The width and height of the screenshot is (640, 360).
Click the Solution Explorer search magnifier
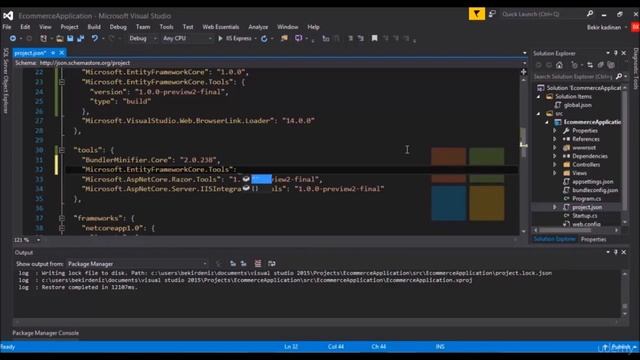point(619,76)
